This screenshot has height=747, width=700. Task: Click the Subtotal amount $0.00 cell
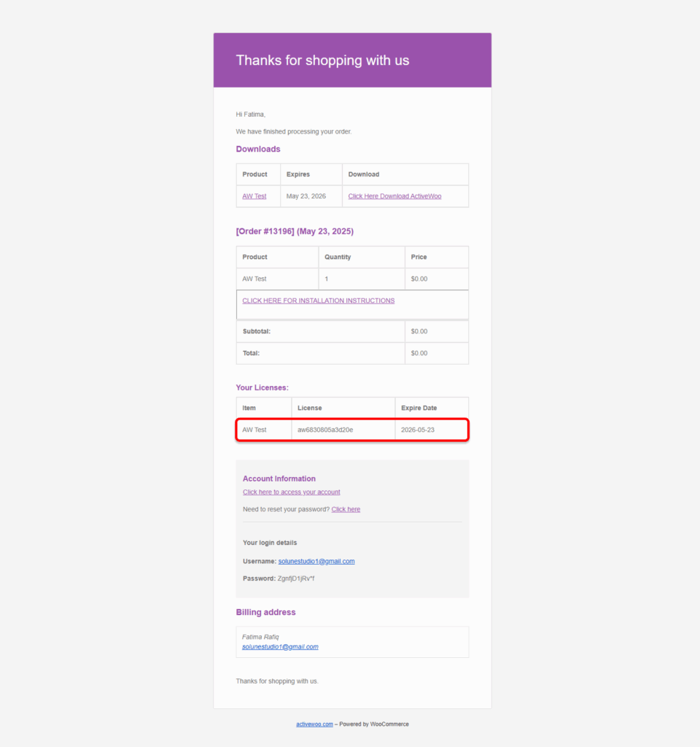437,332
